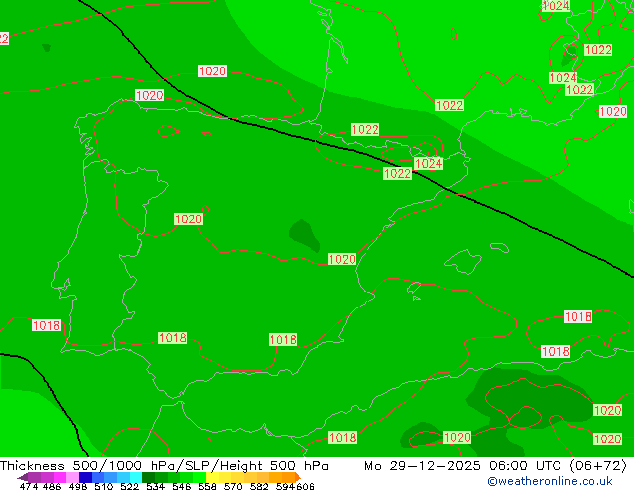Click the 1018 label off Portugal's Atlantic coast
Screen dimensions: 634x490
[x=46, y=325]
